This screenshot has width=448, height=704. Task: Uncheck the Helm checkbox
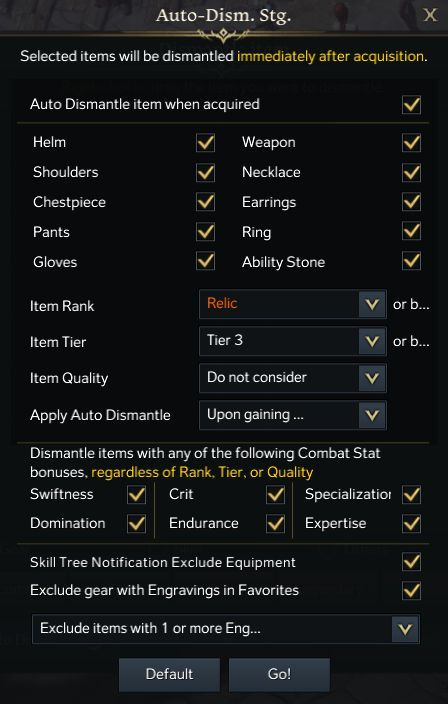pyautogui.click(x=206, y=143)
